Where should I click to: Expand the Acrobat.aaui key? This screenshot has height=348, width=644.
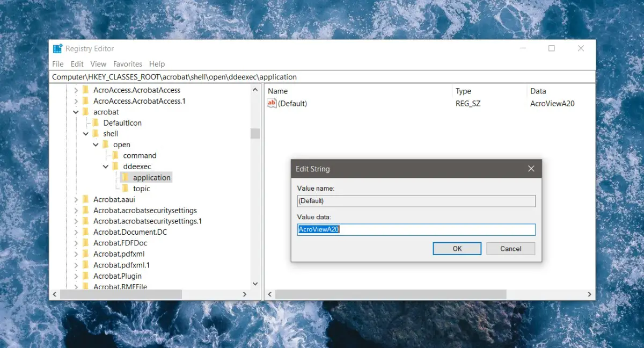[x=76, y=199]
